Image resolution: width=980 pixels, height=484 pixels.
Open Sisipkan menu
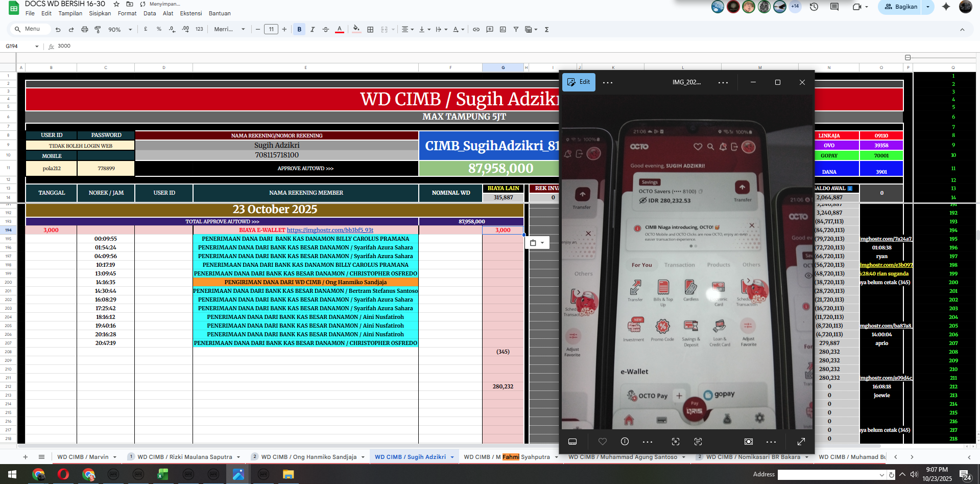(100, 13)
